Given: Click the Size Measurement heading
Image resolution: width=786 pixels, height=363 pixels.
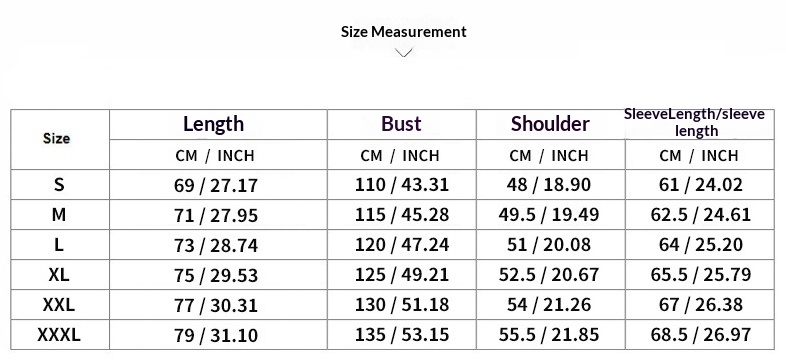Looking at the screenshot, I should (404, 32).
